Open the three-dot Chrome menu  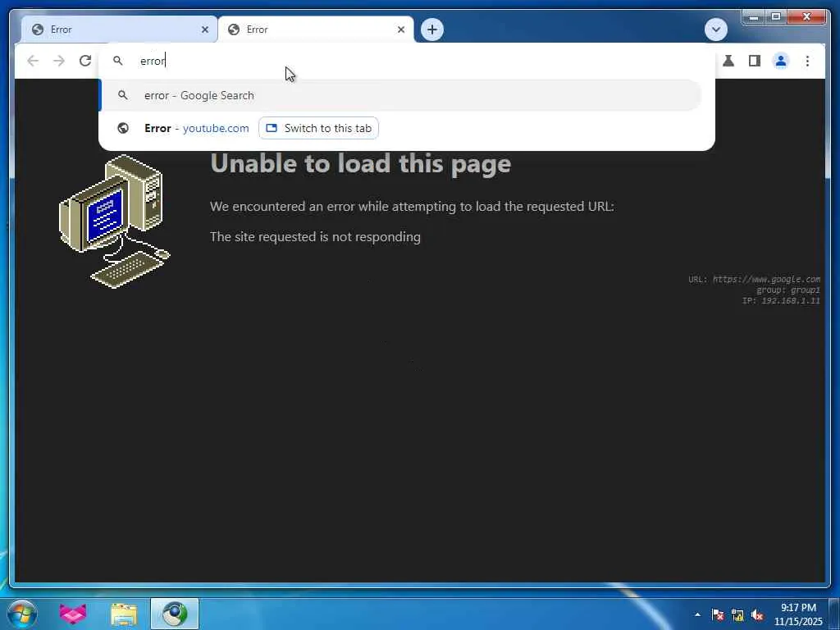pos(807,61)
